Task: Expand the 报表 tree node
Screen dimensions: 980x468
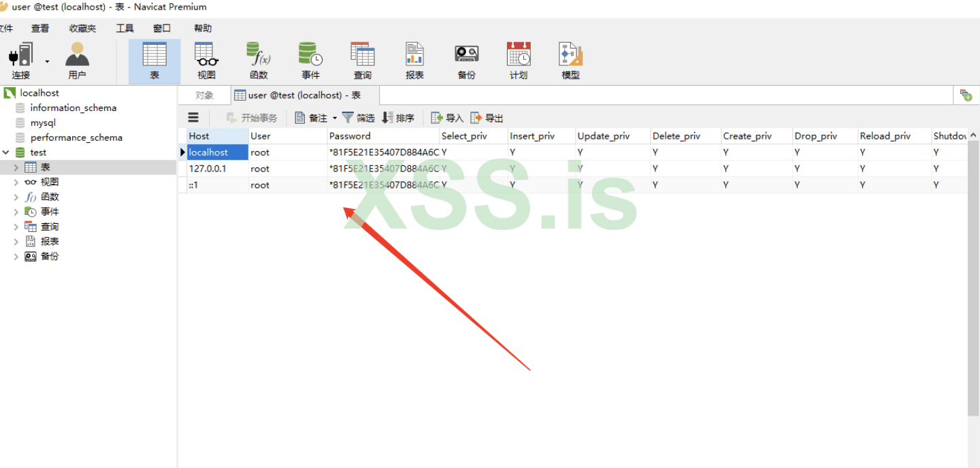Action: pos(16,241)
